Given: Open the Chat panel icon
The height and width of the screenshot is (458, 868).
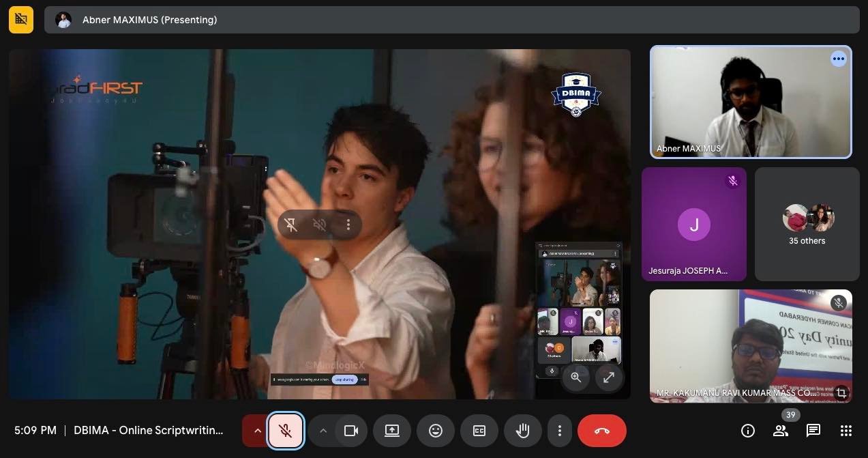Looking at the screenshot, I should click(813, 431).
